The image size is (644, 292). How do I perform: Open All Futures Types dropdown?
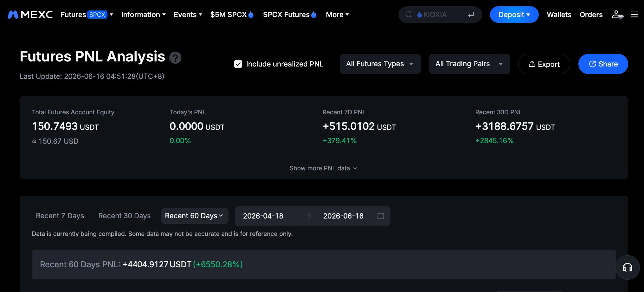[380, 64]
